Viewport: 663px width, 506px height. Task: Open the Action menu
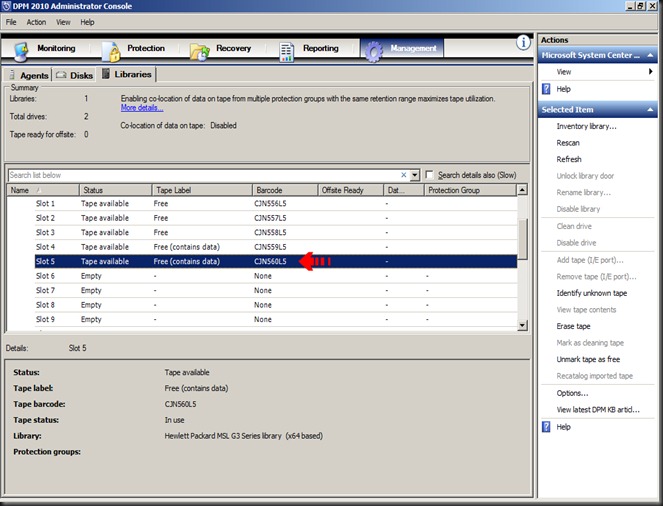pos(36,22)
